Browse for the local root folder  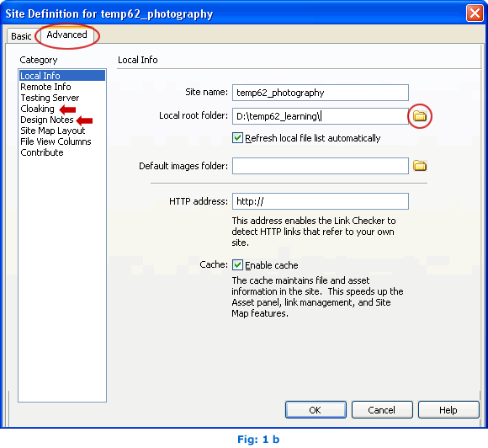420,116
